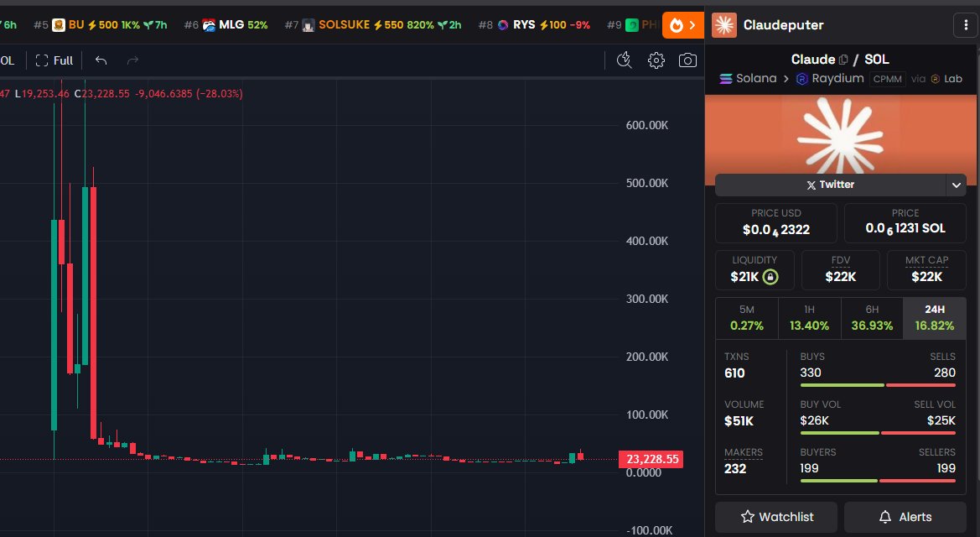
Task: Open trending token #5 BU
Action: pos(101,25)
